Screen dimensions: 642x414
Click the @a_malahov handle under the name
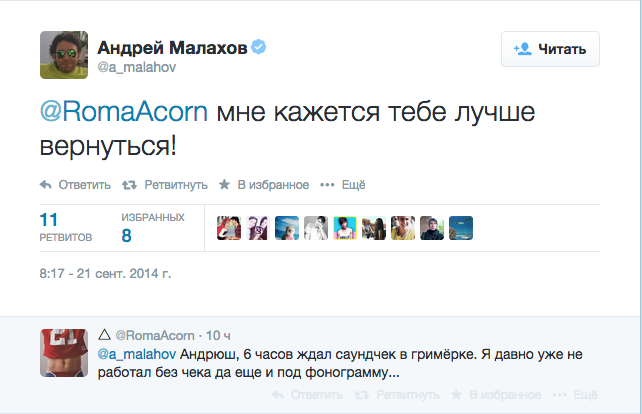tap(137, 67)
